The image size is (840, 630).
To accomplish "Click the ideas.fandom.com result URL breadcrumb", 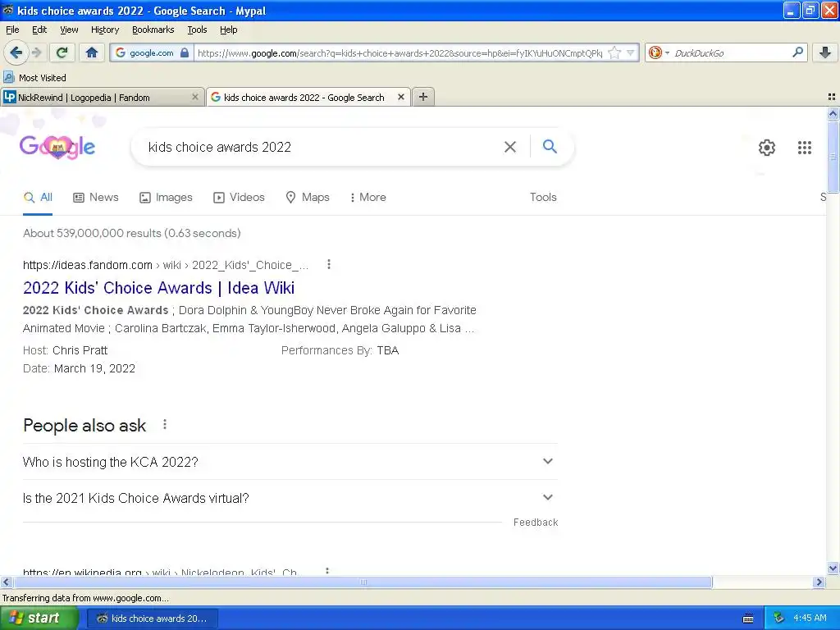I will pyautogui.click(x=166, y=265).
